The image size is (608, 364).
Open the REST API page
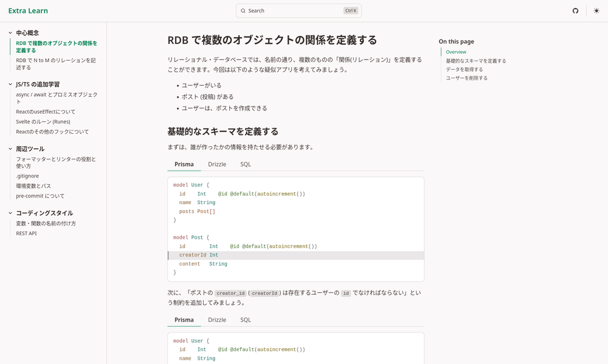(x=28, y=233)
